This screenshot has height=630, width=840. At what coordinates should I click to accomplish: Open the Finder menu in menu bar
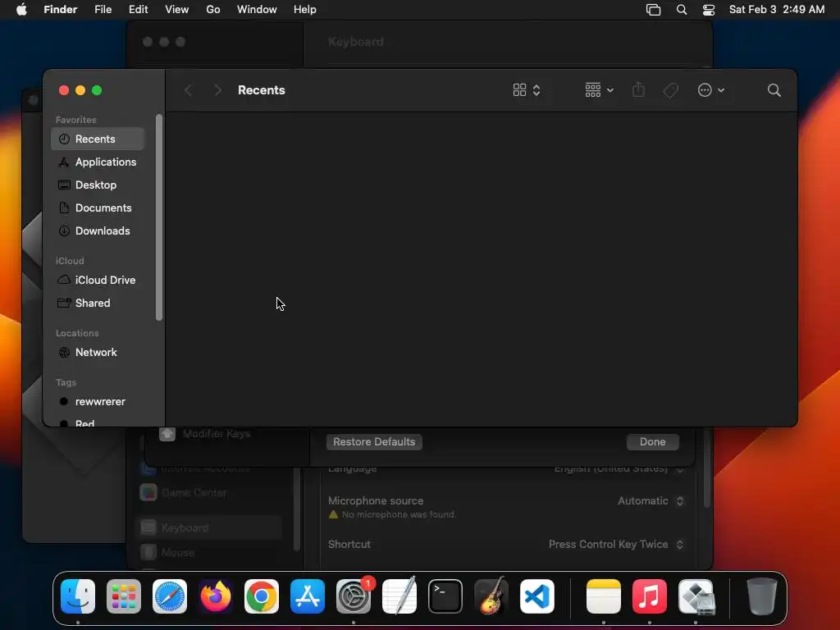(61, 10)
